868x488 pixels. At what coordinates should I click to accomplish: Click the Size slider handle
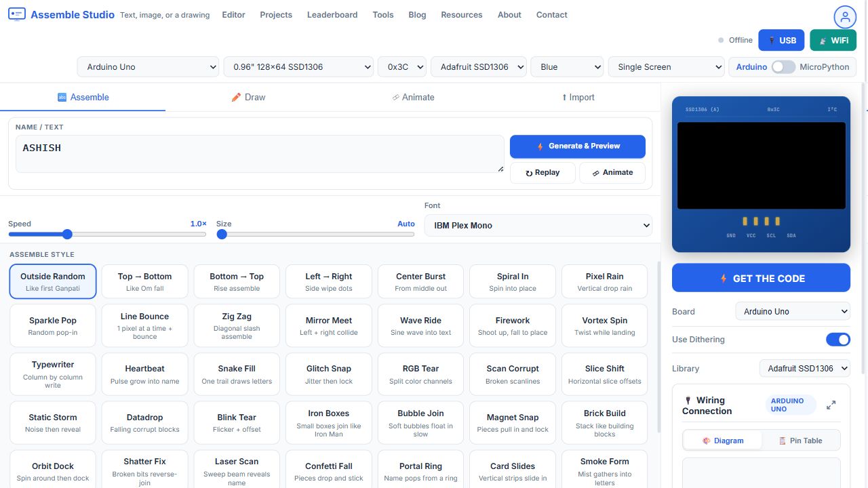(x=222, y=235)
